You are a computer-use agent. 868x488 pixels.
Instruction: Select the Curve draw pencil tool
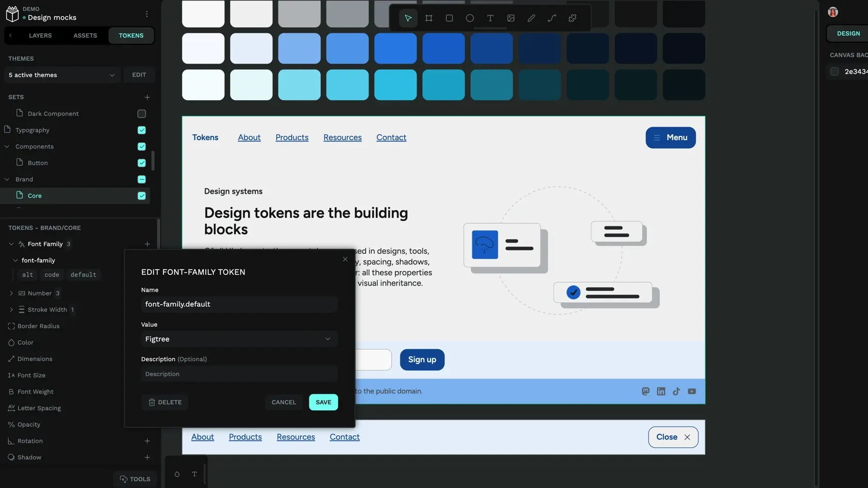point(531,18)
